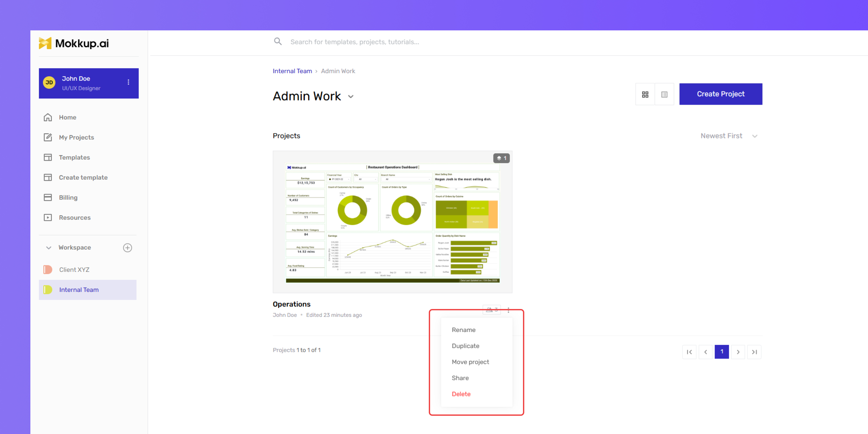Viewport: 868px width, 434px height.
Task: Add a new workspace with plus icon
Action: point(127,248)
